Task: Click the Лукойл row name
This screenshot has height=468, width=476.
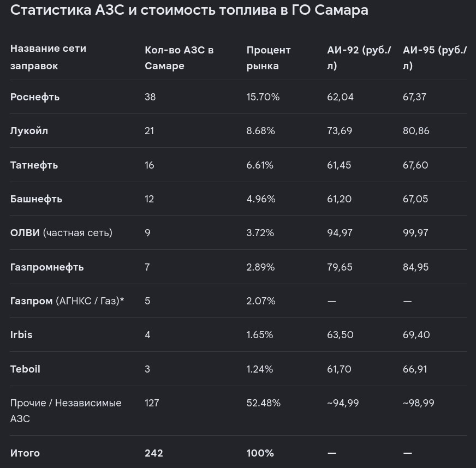Action: click(29, 131)
